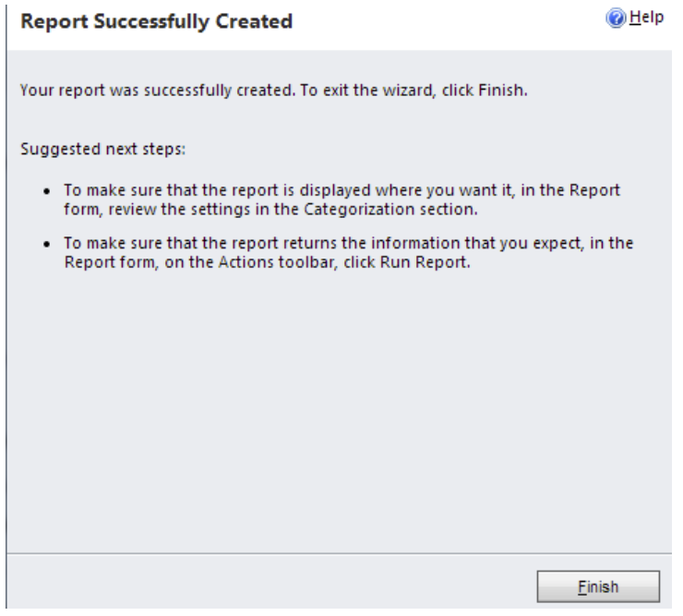Click the words 'Run Report' in second tip

click(x=424, y=262)
